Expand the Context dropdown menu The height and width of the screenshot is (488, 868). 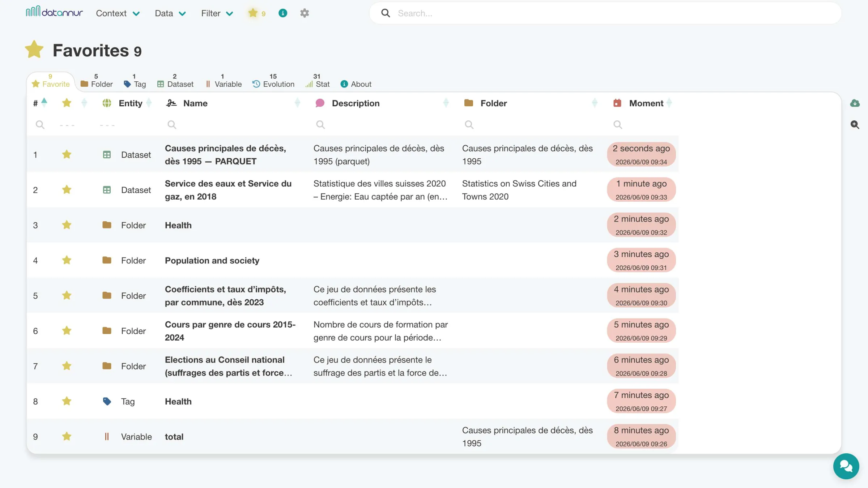(x=118, y=13)
